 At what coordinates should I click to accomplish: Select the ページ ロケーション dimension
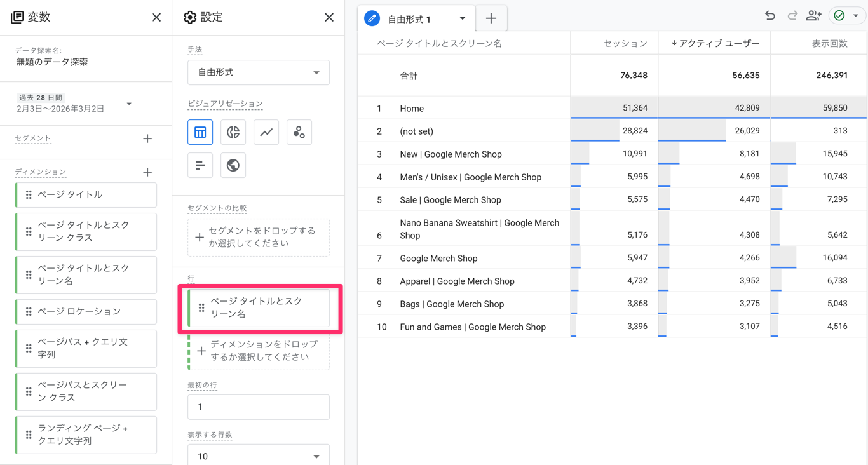pos(86,311)
